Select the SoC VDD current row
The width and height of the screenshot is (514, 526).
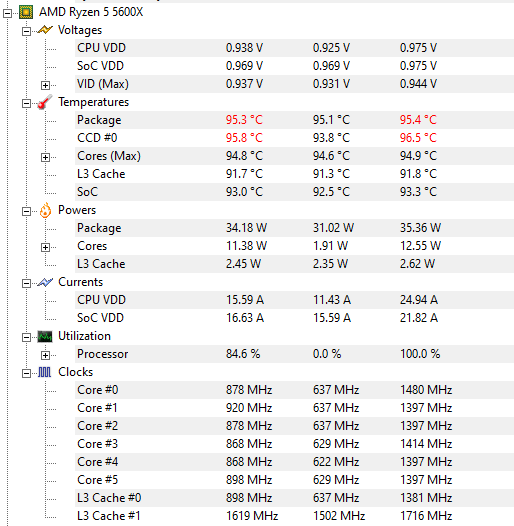click(295, 318)
